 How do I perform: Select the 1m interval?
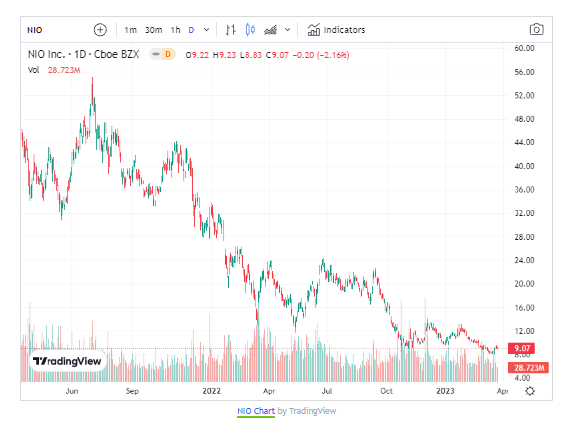coord(130,30)
